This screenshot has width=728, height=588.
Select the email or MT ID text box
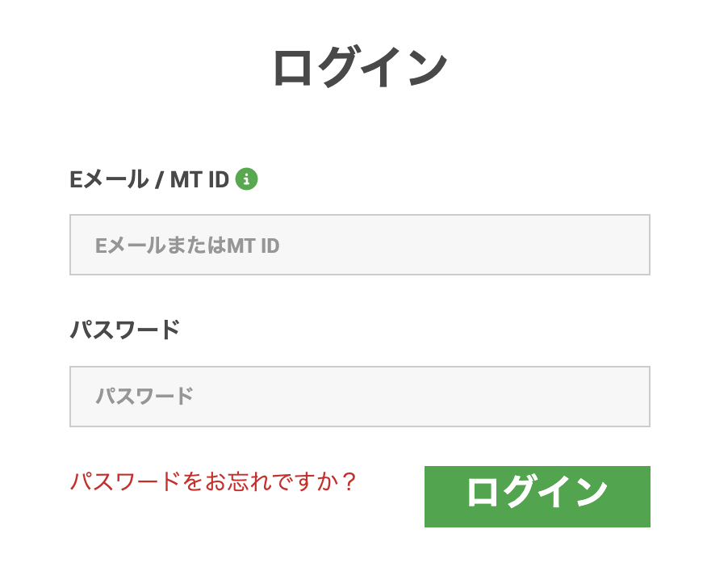pos(360,245)
